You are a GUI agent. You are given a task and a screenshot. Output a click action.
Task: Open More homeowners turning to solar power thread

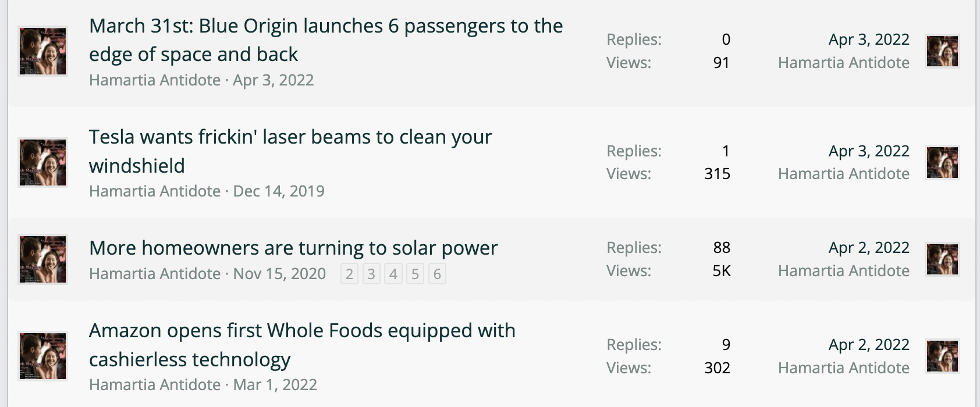pyautogui.click(x=293, y=248)
